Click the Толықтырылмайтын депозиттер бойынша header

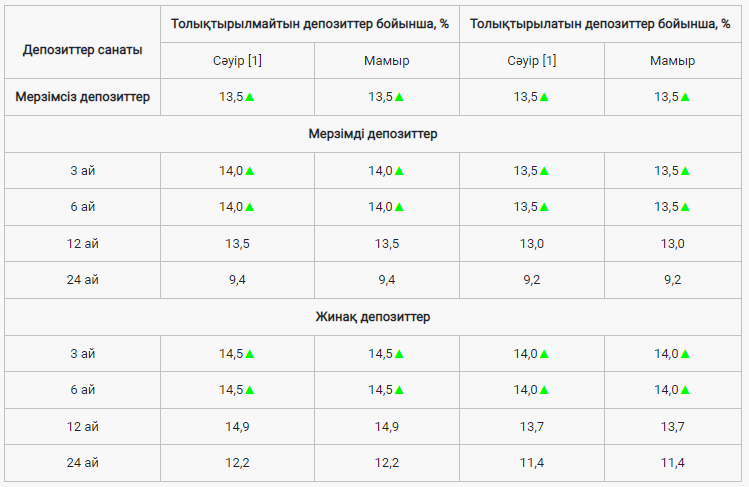tap(310, 24)
